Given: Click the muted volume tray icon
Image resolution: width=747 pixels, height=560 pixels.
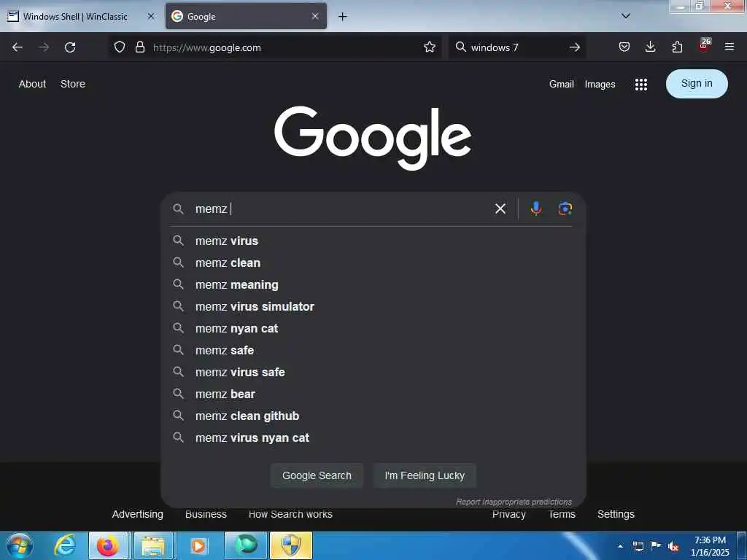Looking at the screenshot, I should 673,547.
